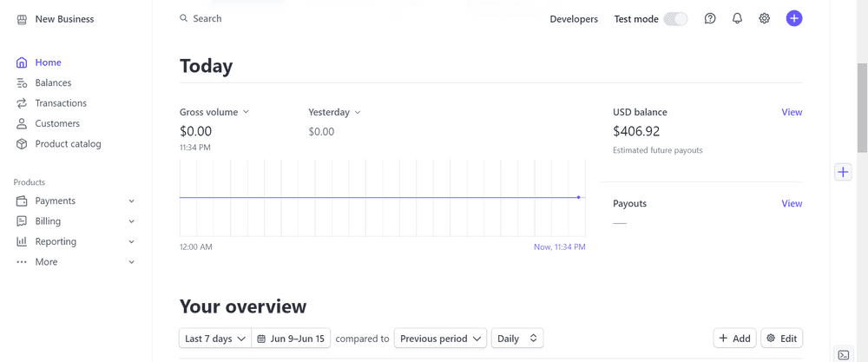This screenshot has width=868, height=362.
Task: Open the terminal console icon
Action: click(843, 354)
